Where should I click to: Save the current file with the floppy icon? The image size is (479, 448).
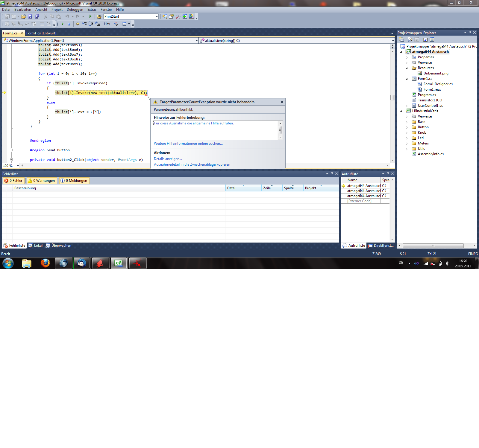pyautogui.click(x=30, y=16)
